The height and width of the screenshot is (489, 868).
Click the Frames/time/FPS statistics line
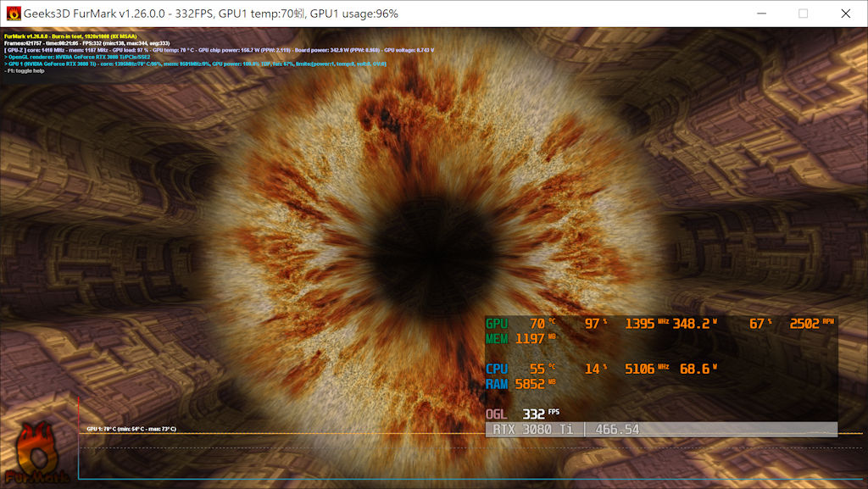[87, 43]
